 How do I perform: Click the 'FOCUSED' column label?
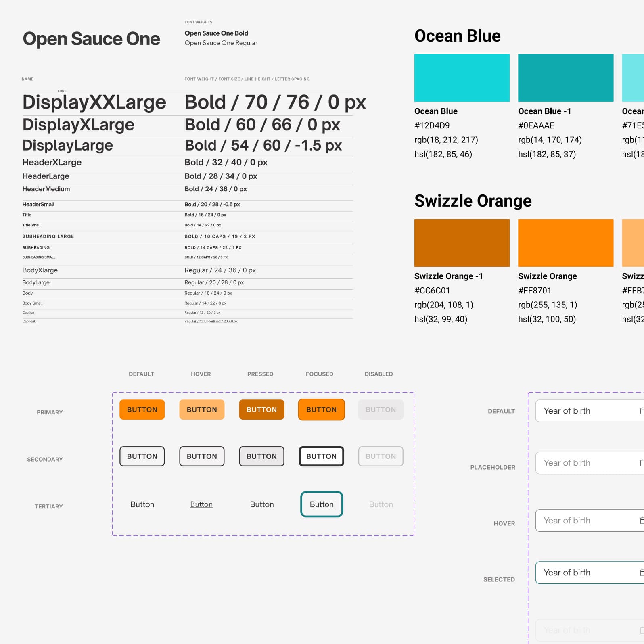[x=320, y=374]
